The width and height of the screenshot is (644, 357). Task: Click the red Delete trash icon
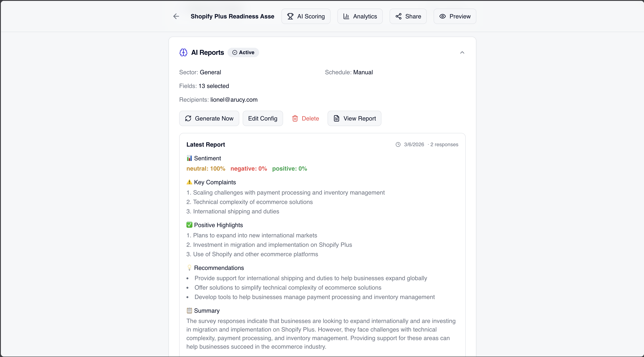coord(295,118)
